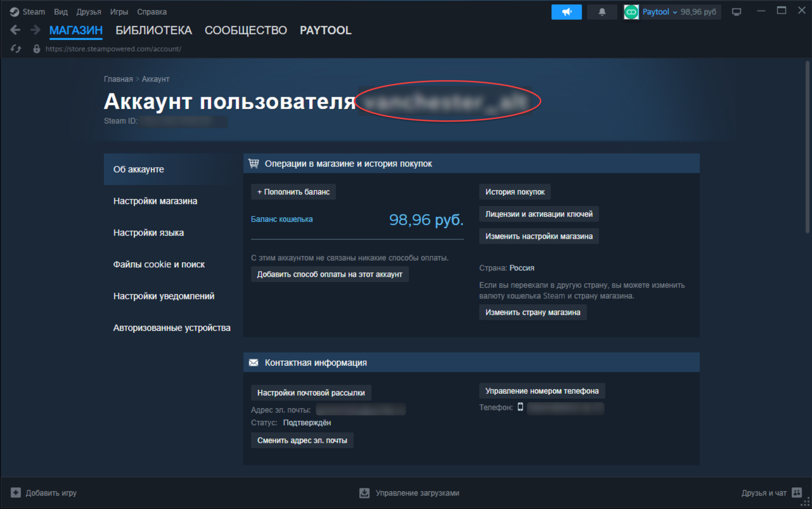Open notifications bell icon
Image resolution: width=812 pixels, height=509 pixels.
click(602, 12)
